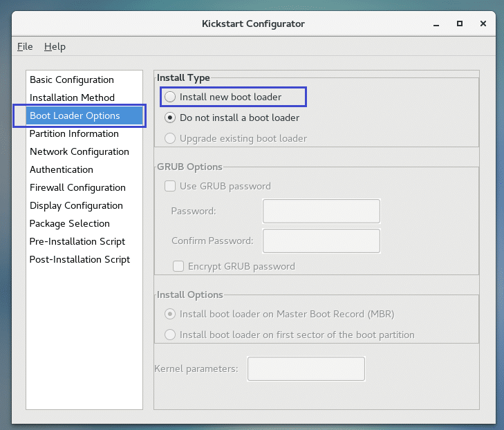Select Upgrade existing boot loader option
504x430 pixels.
(x=170, y=138)
